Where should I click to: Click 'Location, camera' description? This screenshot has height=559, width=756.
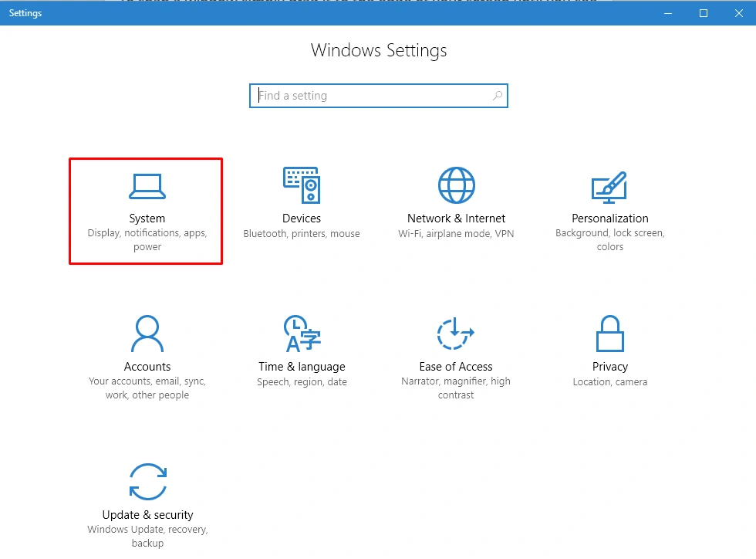point(610,382)
